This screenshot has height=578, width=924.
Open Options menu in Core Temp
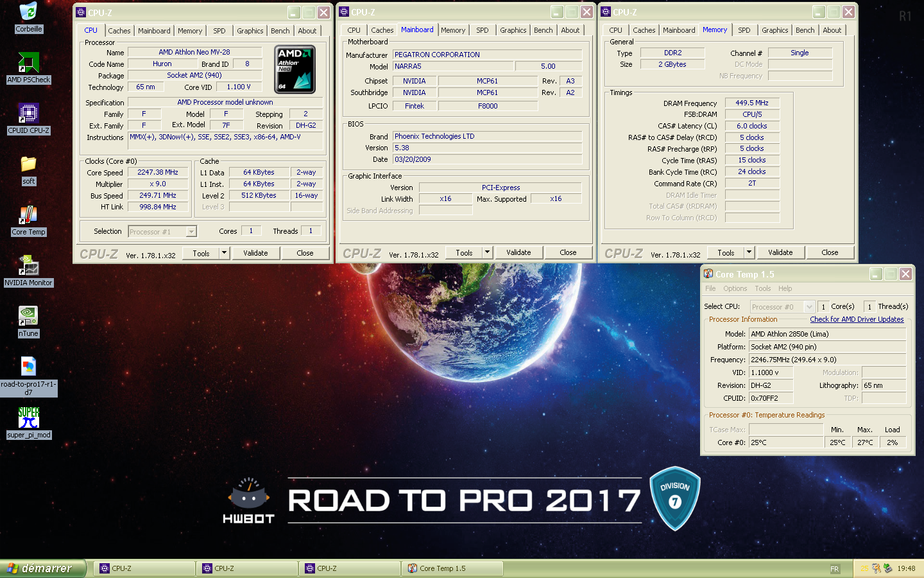coord(735,288)
